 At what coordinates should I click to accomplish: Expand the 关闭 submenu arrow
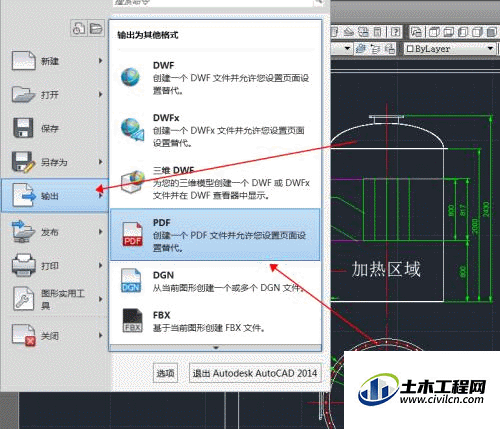(100, 335)
